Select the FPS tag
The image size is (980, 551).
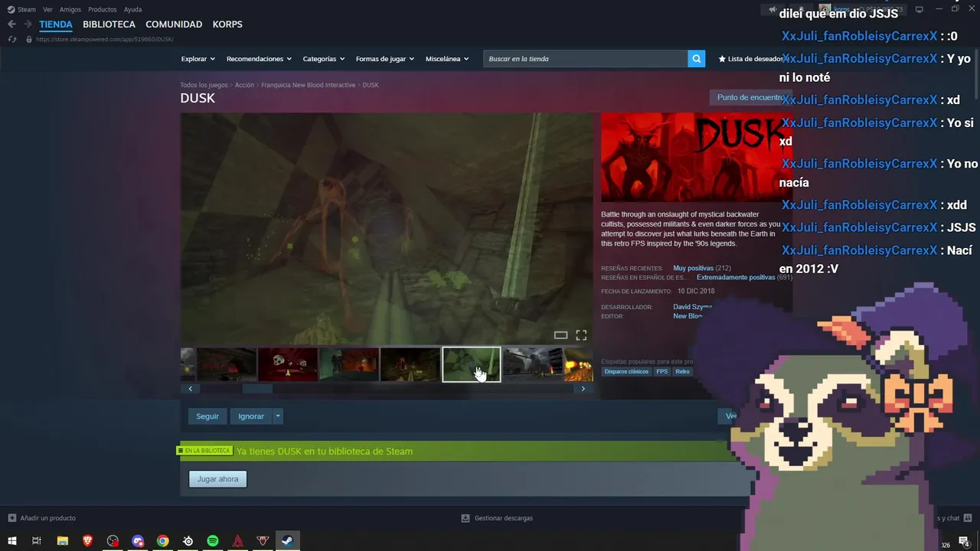pyautogui.click(x=661, y=372)
